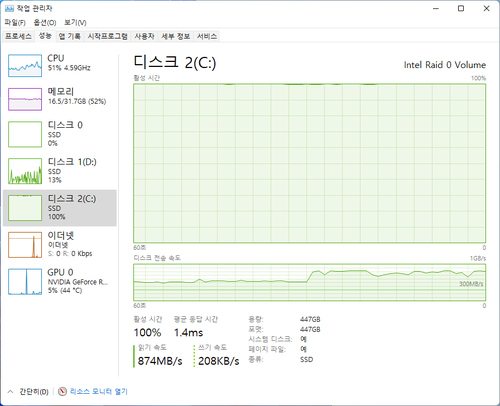This screenshot has height=406, width=500.
Task: Select 디스크 1(D:) graph thumbnail
Action: (25, 171)
